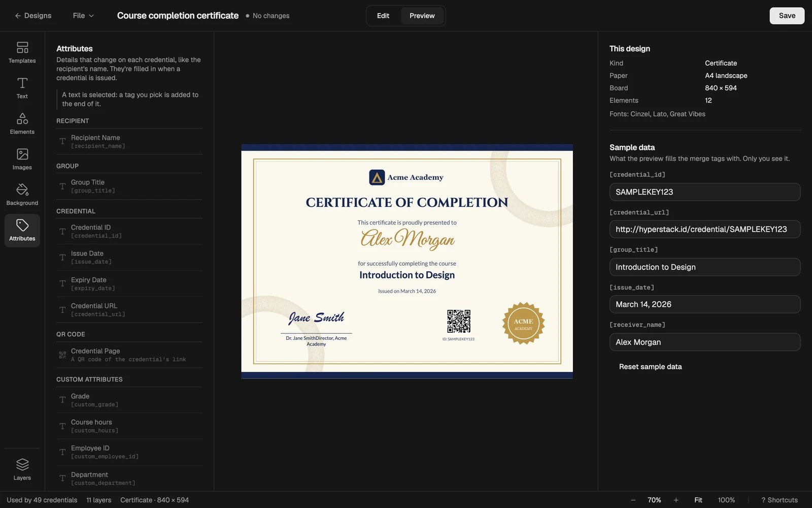Viewport: 812px width, 508px height.
Task: Select the Certificate of Completion heading
Action: [407, 202]
